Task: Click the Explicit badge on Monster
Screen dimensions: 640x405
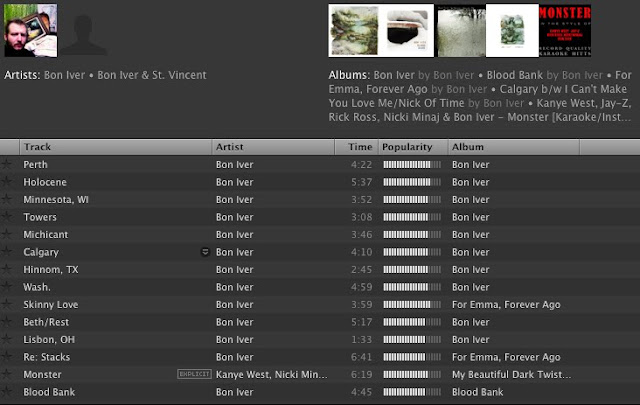Action: 194,374
